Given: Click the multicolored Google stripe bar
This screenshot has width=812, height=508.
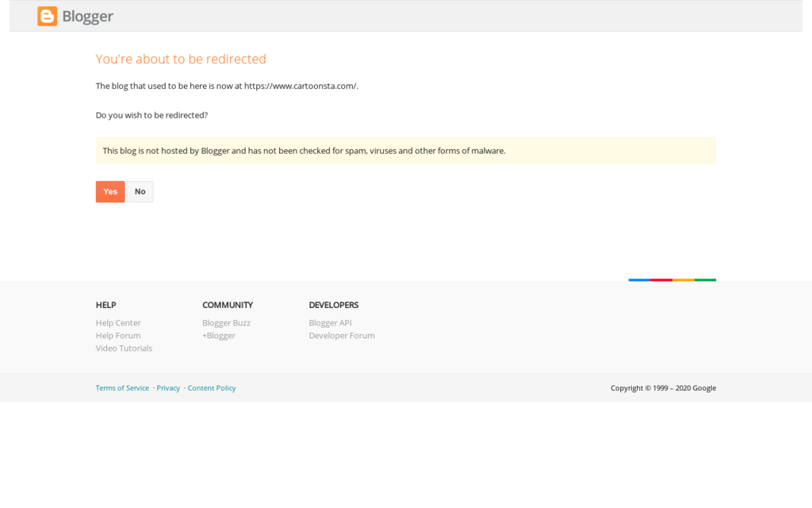Looking at the screenshot, I should pos(672,280).
